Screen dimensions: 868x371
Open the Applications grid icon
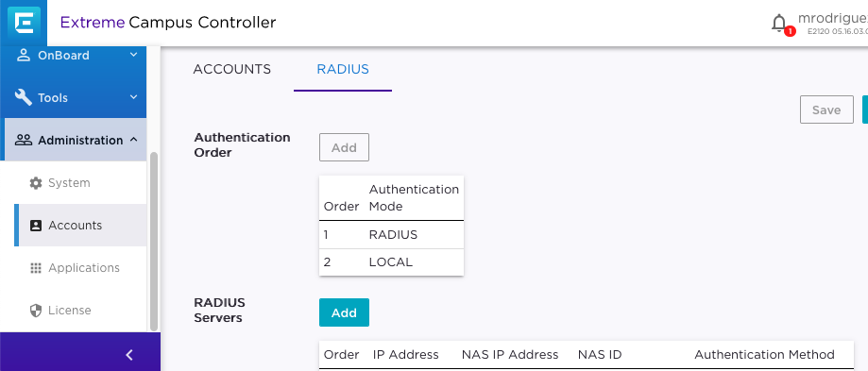[36, 268]
